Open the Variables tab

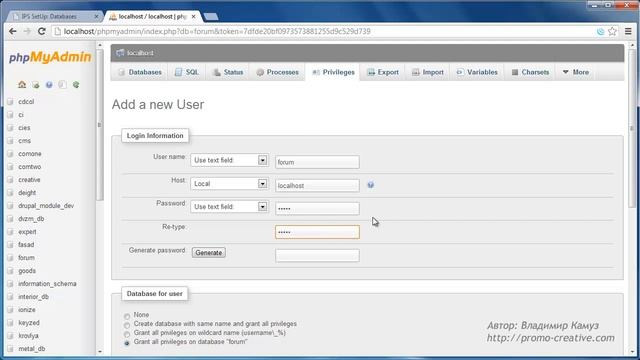477,72
